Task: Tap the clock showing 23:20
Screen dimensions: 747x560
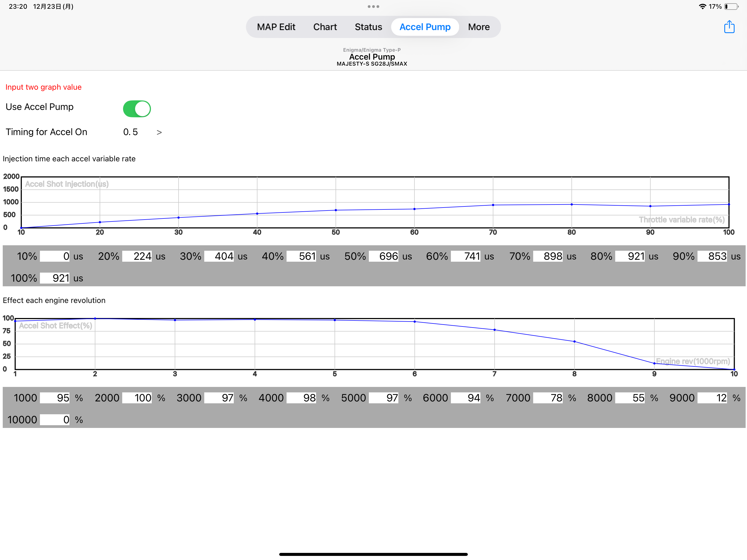Action: [x=18, y=6]
